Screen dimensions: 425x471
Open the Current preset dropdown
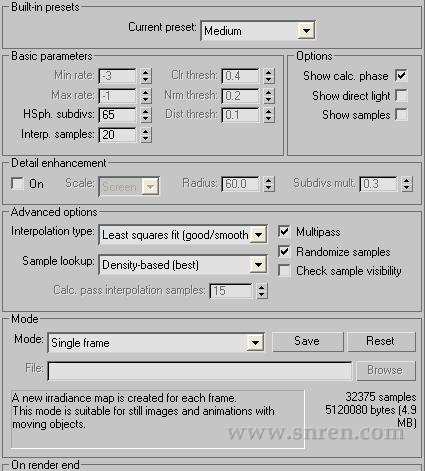(x=258, y=31)
